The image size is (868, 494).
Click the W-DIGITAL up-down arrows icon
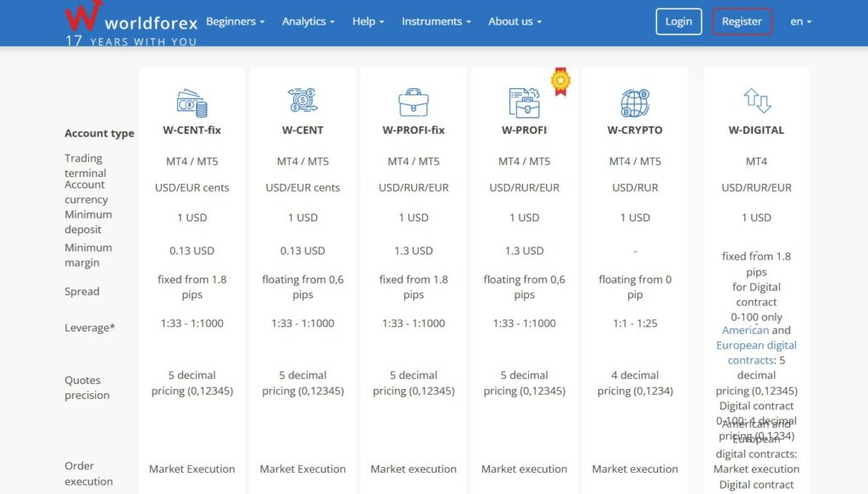click(x=757, y=101)
